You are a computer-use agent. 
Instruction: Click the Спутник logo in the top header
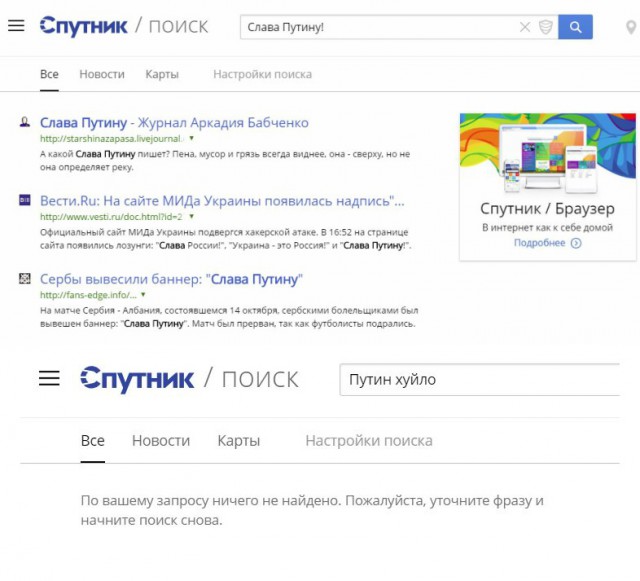(x=83, y=27)
